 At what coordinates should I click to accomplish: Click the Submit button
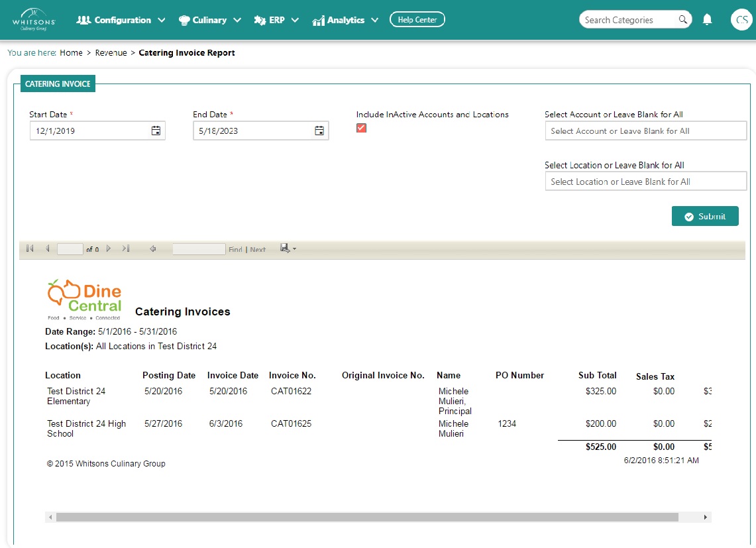coord(705,217)
